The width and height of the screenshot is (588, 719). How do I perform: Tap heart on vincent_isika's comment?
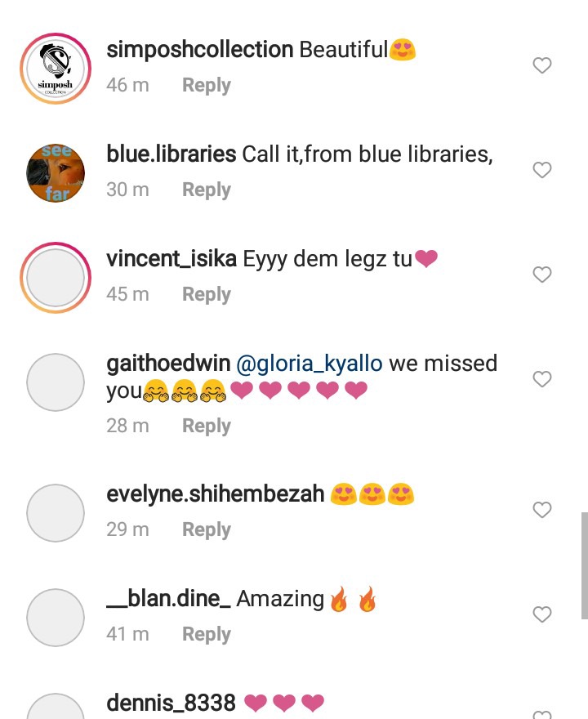click(x=542, y=275)
